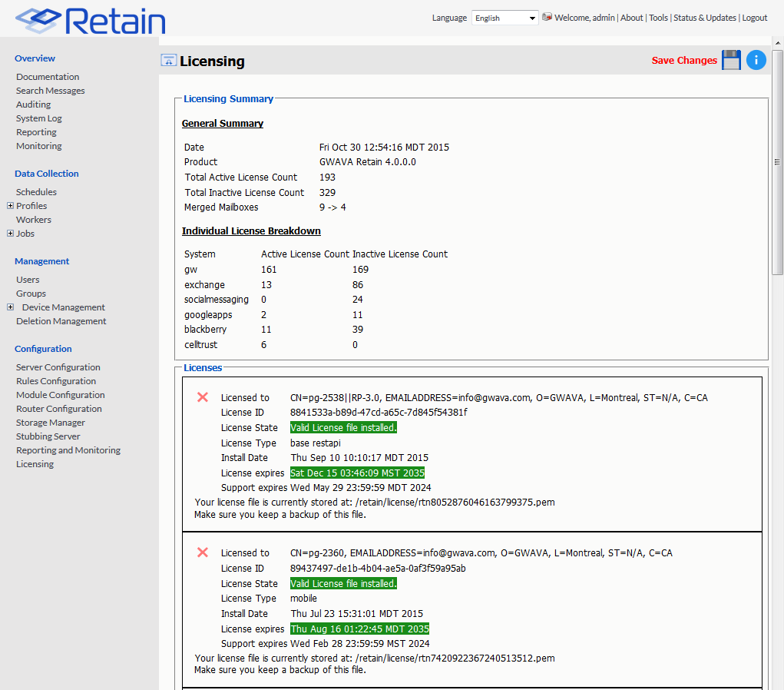The image size is (784, 690).
Task: Expand the Device Management node
Action: (10, 307)
